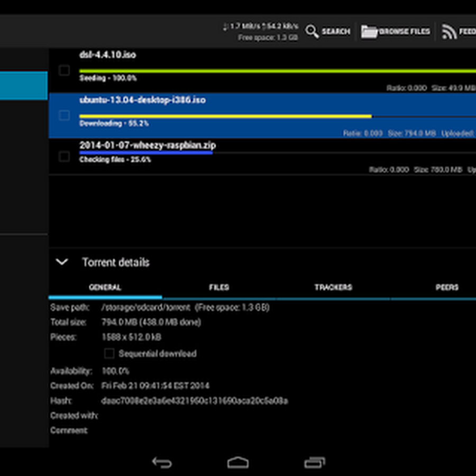The image size is (476, 476).
Task: Switch to the Peers tab
Action: (447, 287)
